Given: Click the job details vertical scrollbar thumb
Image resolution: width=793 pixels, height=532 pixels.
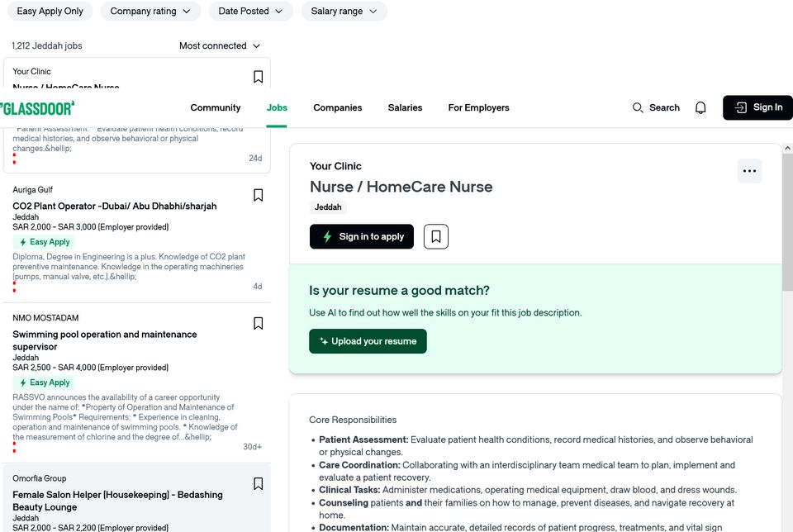Looking at the screenshot, I should point(787,222).
